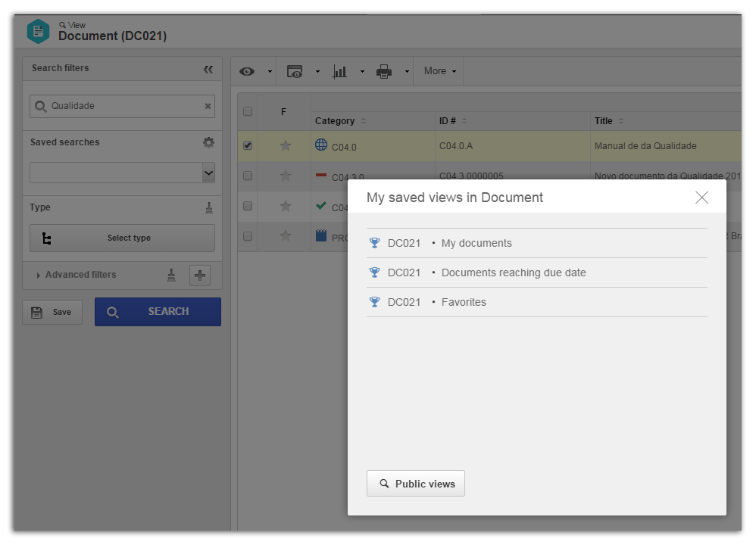
Task: Add a new advanced filter
Action: tap(200, 276)
